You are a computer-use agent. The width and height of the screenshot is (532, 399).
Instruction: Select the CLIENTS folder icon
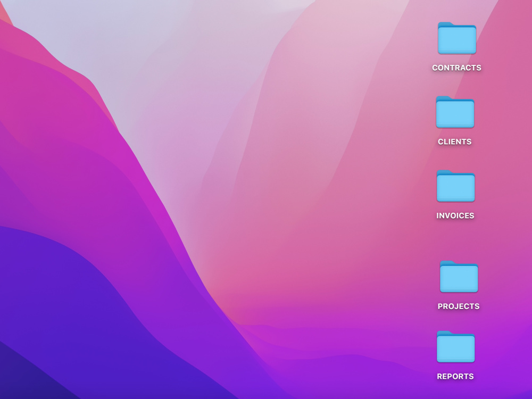[455, 112]
